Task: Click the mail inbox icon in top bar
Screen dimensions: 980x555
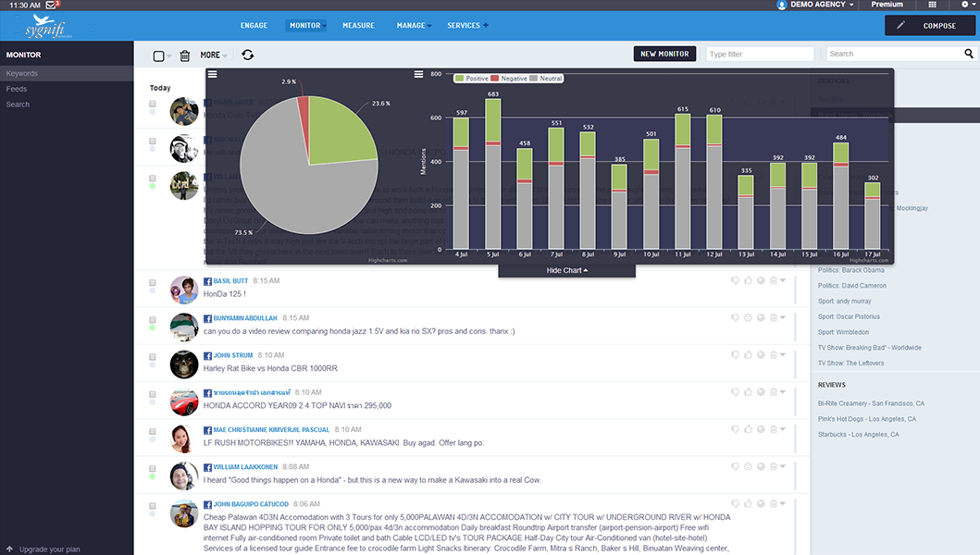Action: (52, 5)
